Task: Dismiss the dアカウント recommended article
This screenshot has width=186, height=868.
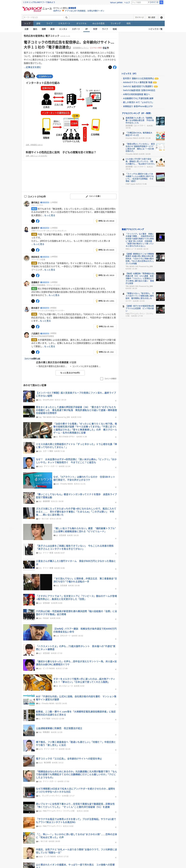Action: point(116,487)
